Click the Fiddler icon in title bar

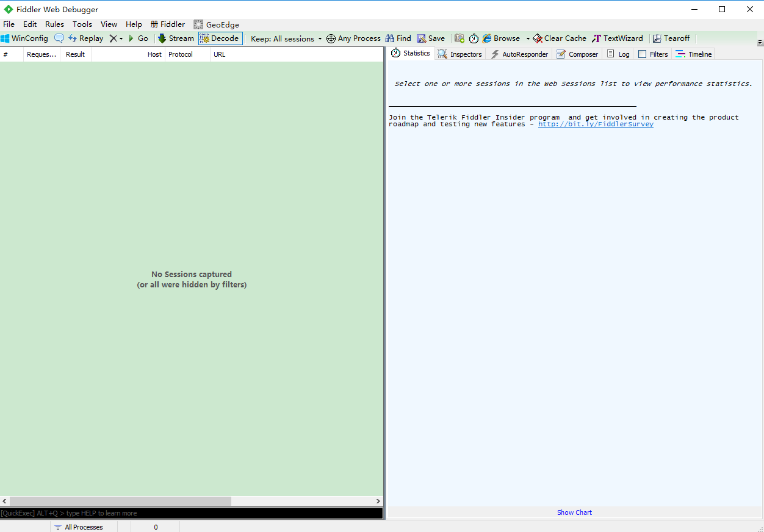pyautogui.click(x=9, y=9)
